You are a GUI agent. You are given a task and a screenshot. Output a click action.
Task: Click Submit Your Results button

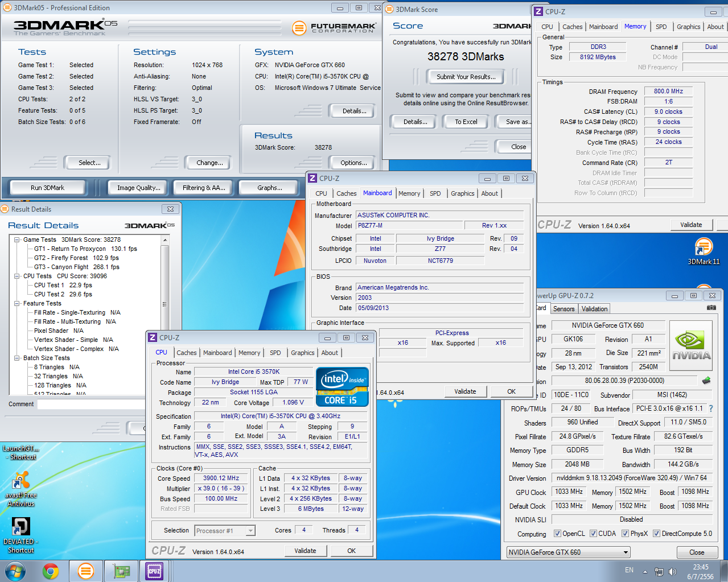tap(466, 77)
